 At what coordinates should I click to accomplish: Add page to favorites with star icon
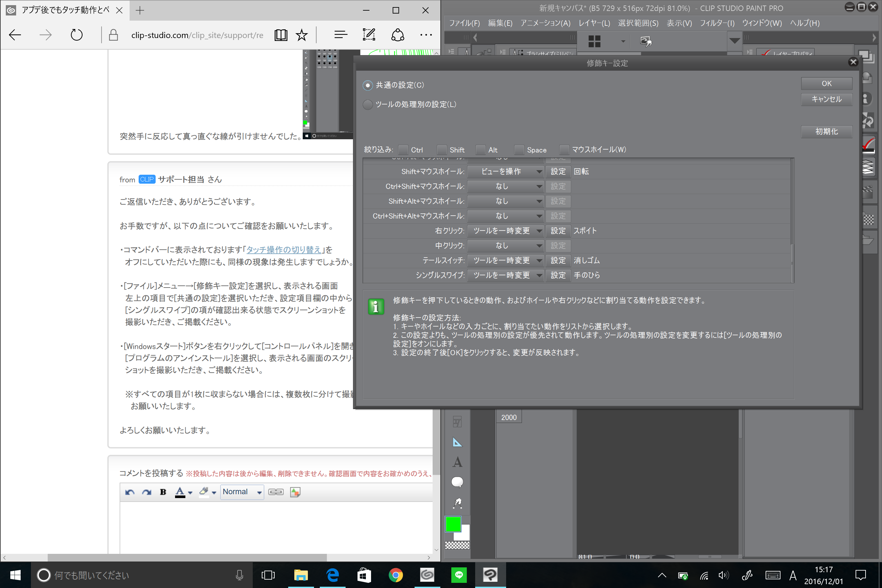coord(301,35)
